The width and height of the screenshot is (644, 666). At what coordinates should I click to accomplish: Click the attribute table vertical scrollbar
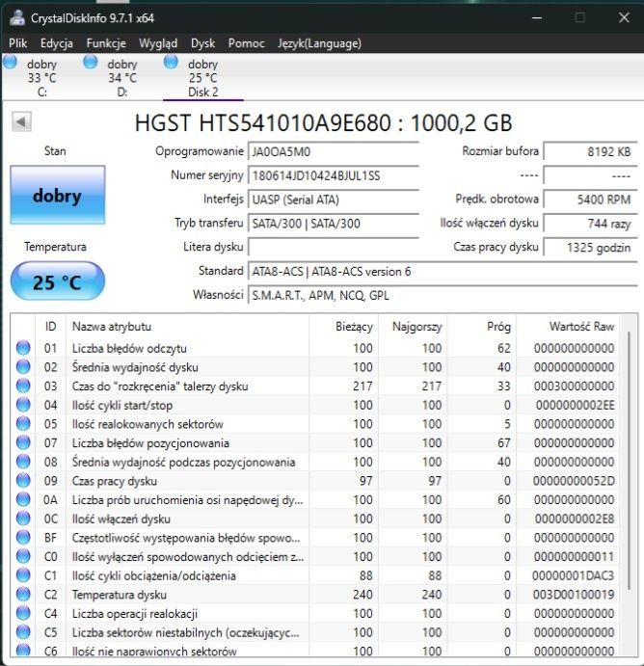tap(629, 461)
